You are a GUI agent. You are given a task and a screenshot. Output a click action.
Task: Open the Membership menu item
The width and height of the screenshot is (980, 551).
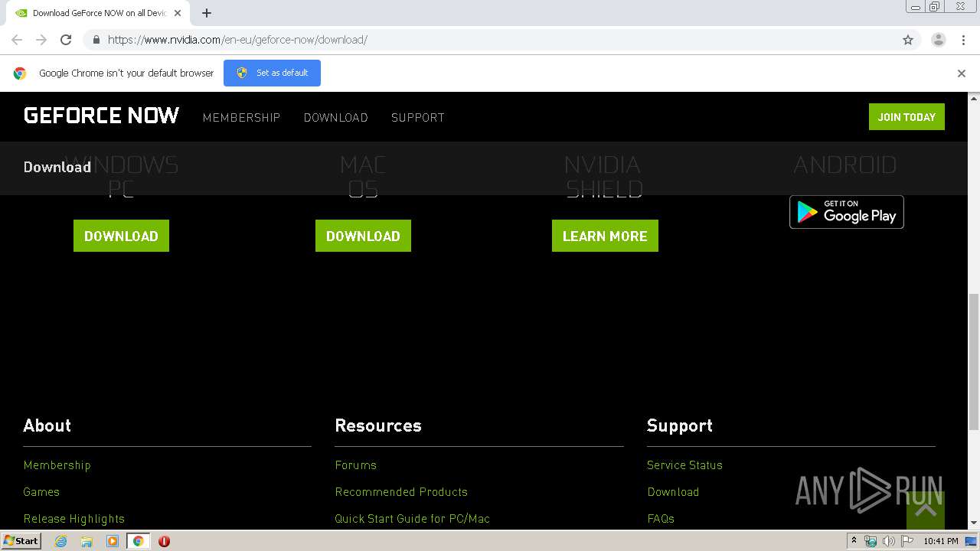click(241, 117)
